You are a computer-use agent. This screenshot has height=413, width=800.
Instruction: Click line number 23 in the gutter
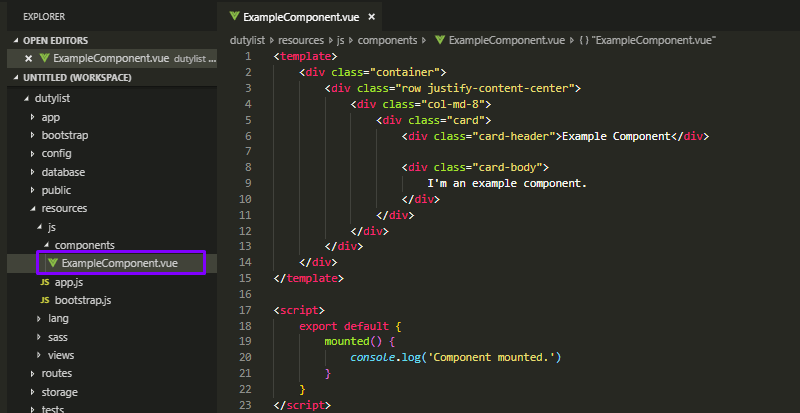point(245,405)
